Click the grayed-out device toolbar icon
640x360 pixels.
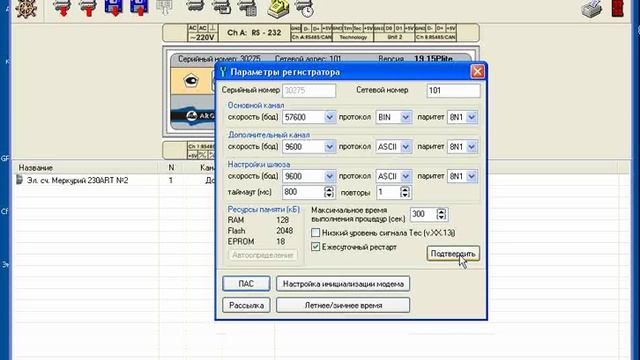click(x=164, y=8)
